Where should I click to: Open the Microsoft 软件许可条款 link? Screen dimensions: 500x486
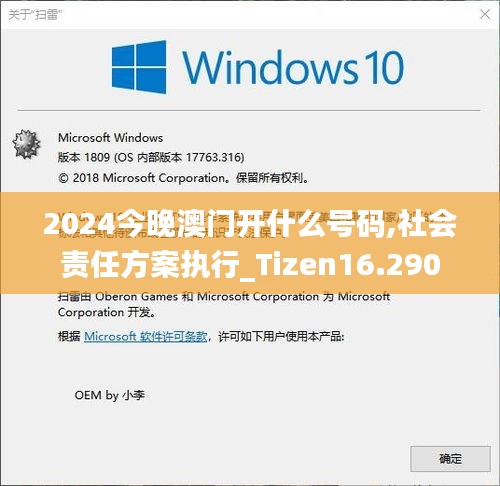pyautogui.click(x=146, y=336)
